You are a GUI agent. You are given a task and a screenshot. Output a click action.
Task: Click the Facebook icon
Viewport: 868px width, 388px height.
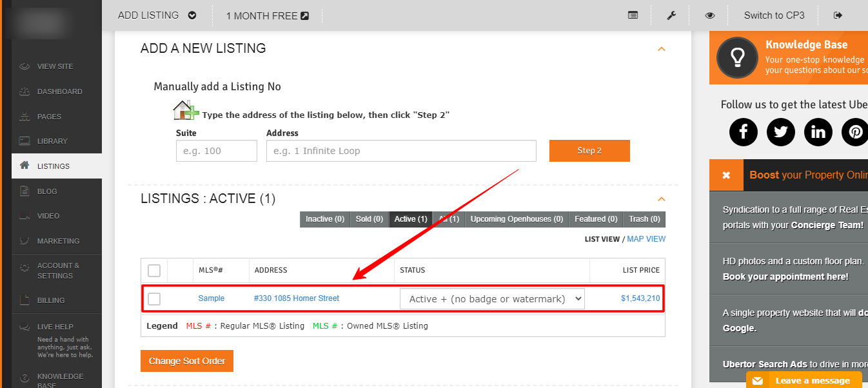[743, 132]
